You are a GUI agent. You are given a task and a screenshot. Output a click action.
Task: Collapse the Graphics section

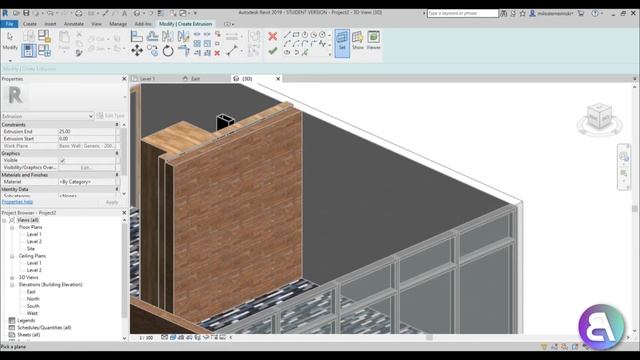pyautogui.click(x=117, y=153)
